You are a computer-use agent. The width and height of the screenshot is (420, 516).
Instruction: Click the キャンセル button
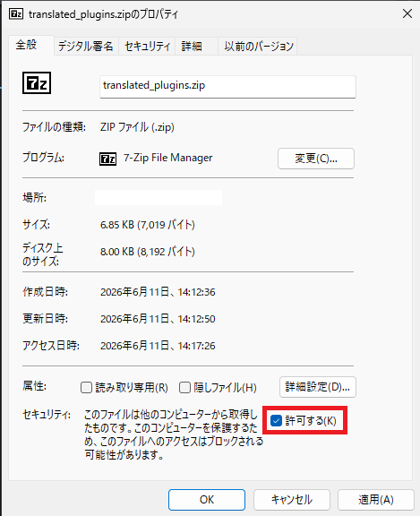(292, 500)
